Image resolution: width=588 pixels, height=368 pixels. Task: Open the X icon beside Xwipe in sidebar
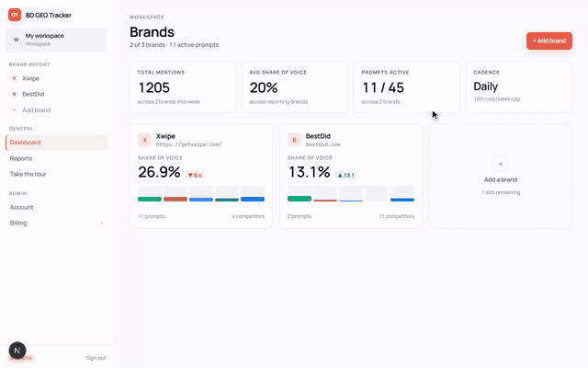(15, 78)
